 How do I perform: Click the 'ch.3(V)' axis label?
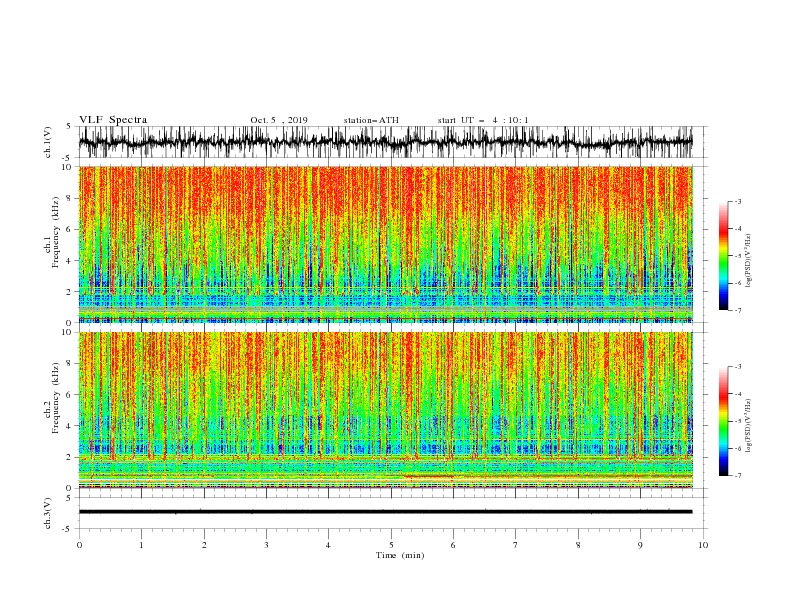pos(48,513)
